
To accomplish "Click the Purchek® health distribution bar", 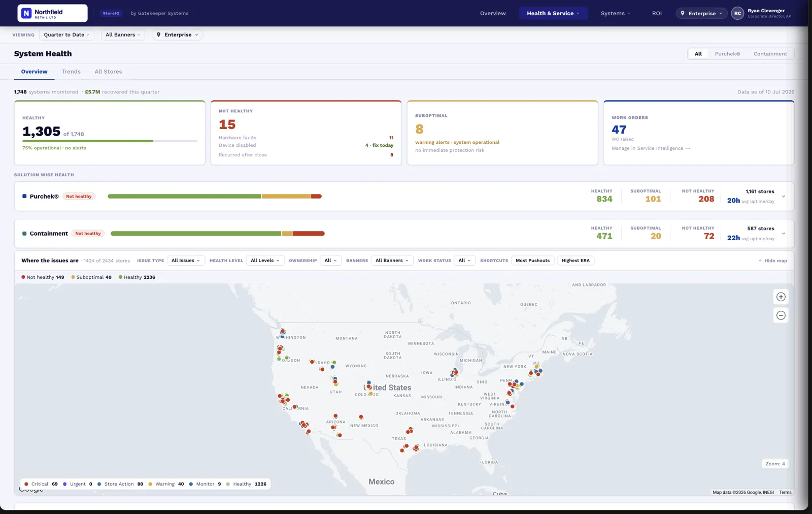I will pyautogui.click(x=215, y=197).
